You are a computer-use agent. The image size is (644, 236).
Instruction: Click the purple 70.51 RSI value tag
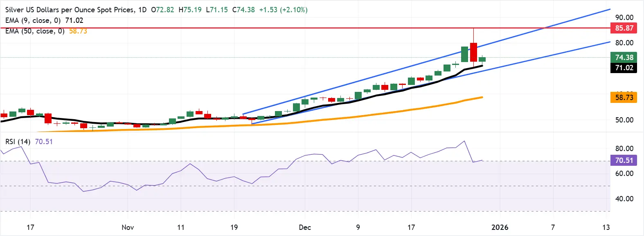click(624, 160)
